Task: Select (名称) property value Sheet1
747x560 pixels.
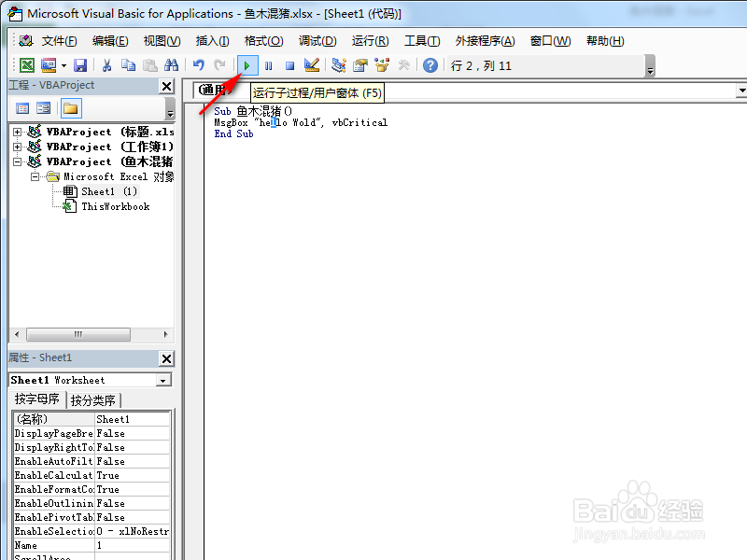Action: pos(132,419)
